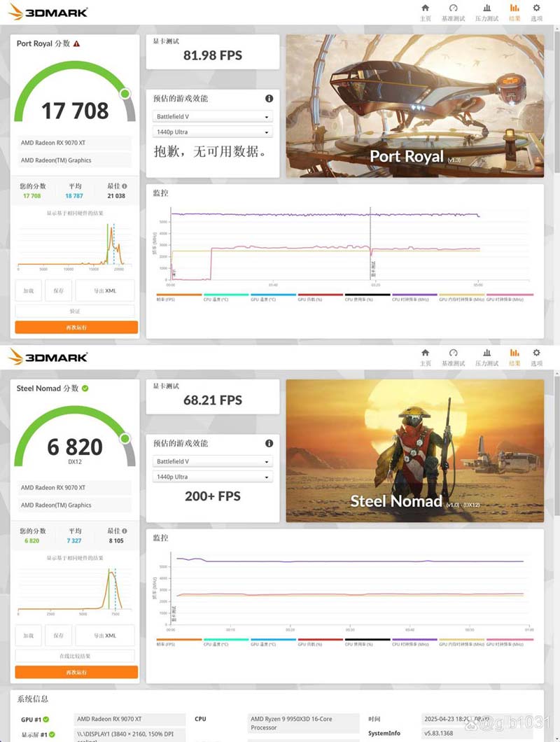The width and height of the screenshot is (560, 742).
Task: Open Battlefield V game dropdown in Port Royal window
Action: coord(213,116)
